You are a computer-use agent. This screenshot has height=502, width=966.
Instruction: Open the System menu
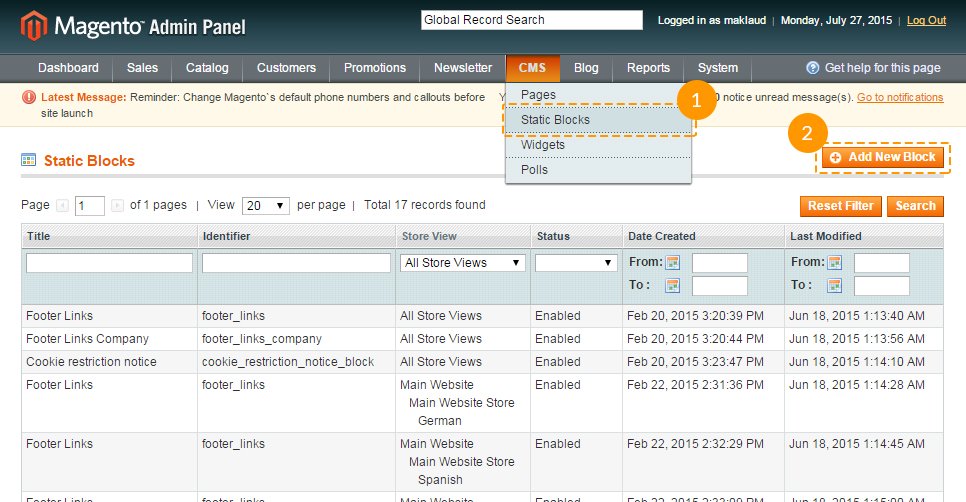tap(718, 68)
